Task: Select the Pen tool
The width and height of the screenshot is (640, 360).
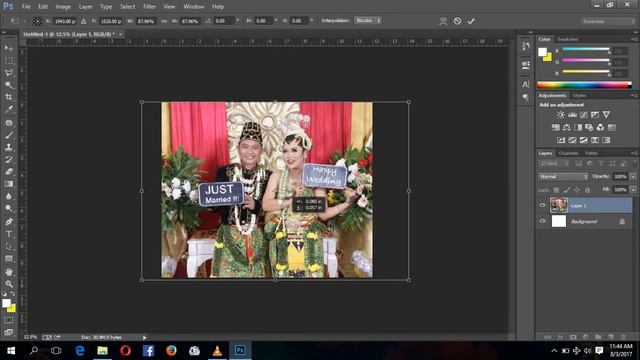Action: pyautogui.click(x=9, y=222)
